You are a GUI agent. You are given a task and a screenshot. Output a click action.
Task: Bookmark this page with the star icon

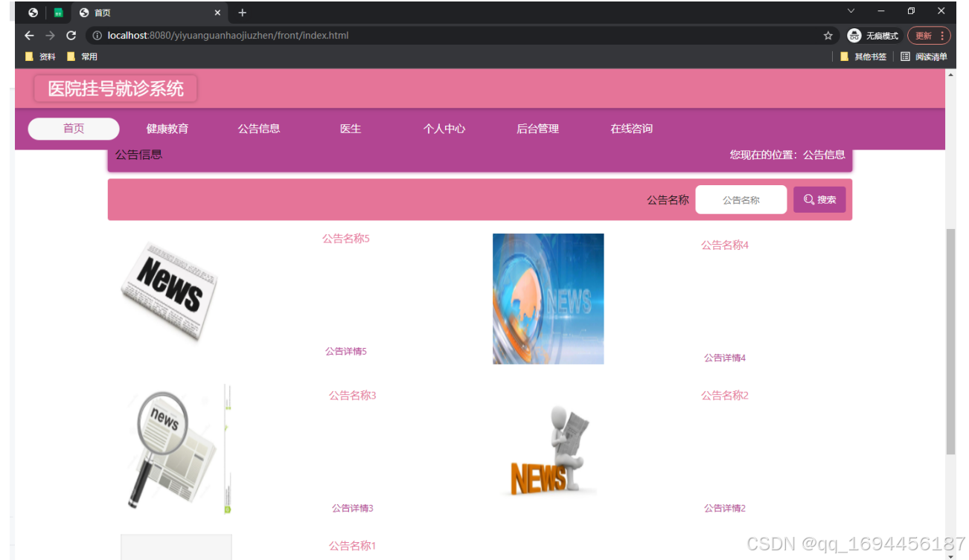coord(828,36)
